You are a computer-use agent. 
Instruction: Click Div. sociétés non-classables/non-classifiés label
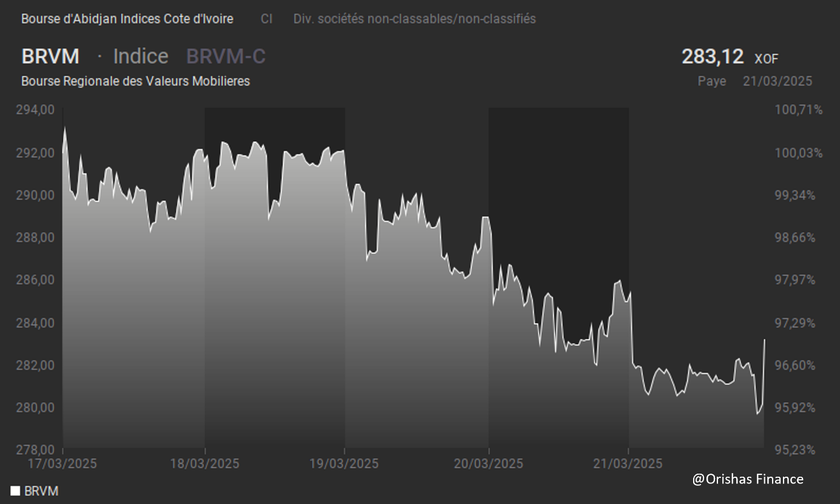click(415, 19)
